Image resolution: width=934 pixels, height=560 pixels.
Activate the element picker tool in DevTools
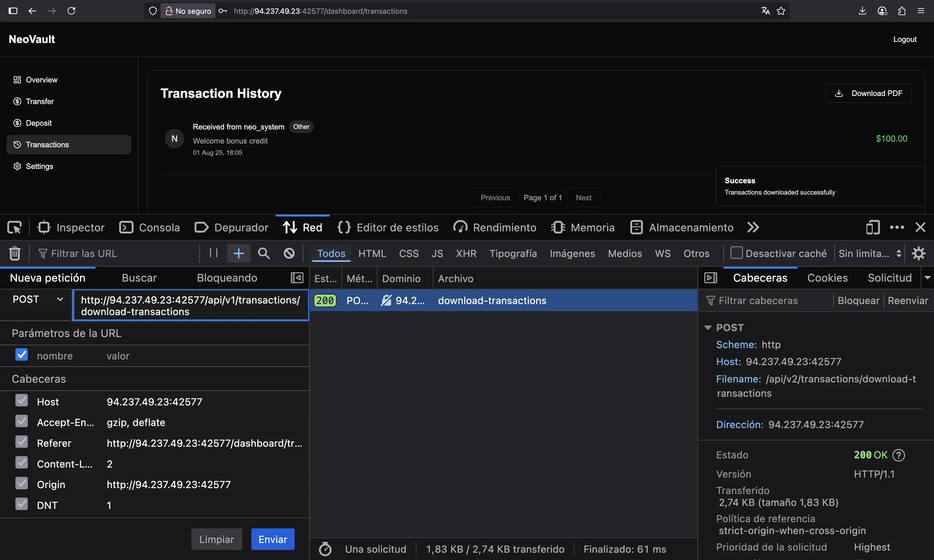coord(14,228)
